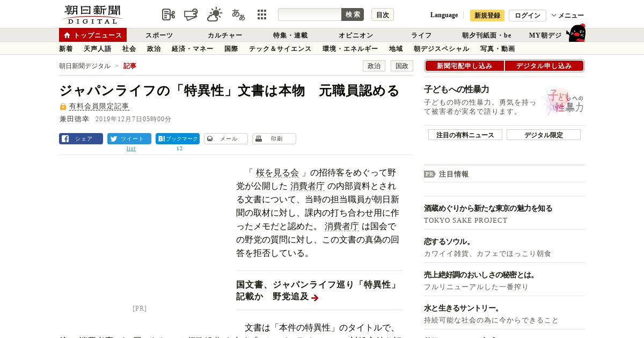Select 写真・動画 in sub navigation
Image resolution: width=644 pixels, height=338 pixels.
point(497,49)
